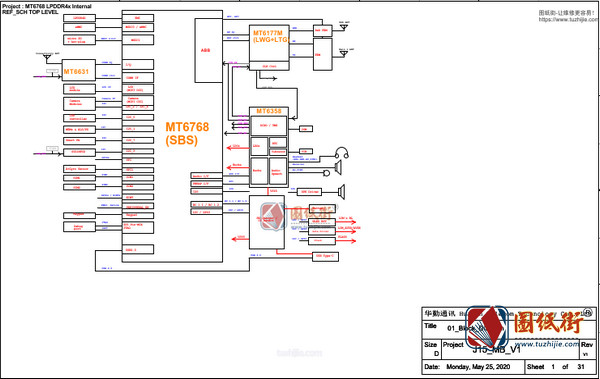The width and height of the screenshot is (600, 379).
Task: Select the date Monday, May 25, 2020 field
Action: (478, 367)
